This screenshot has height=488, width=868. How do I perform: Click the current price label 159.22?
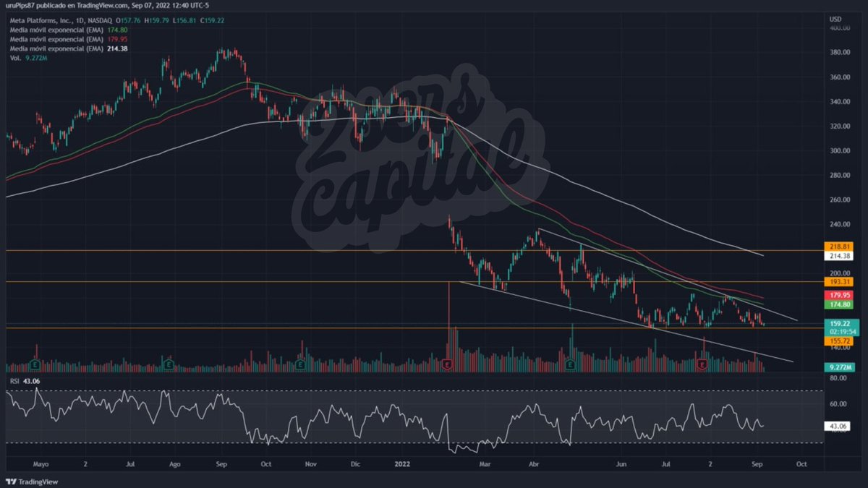click(x=839, y=323)
